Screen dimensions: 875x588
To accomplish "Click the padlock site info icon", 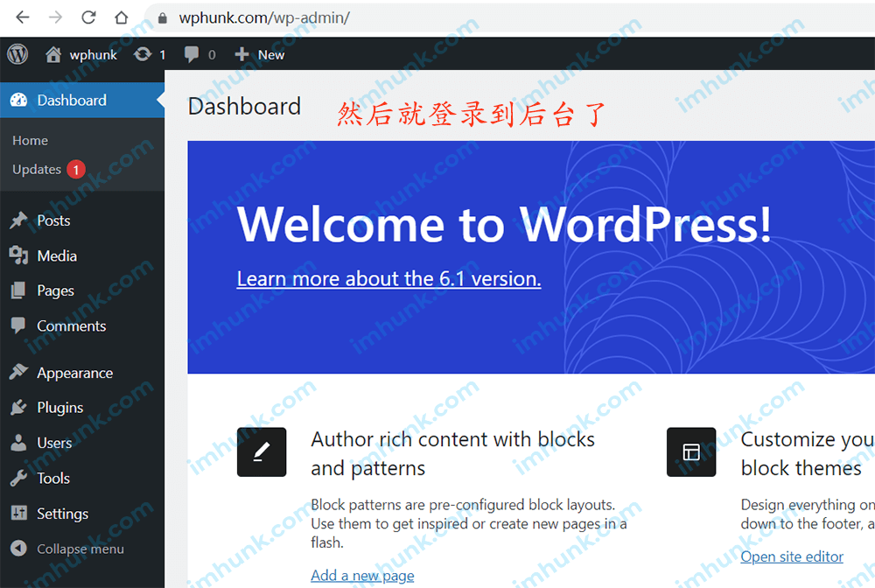I will point(163,18).
